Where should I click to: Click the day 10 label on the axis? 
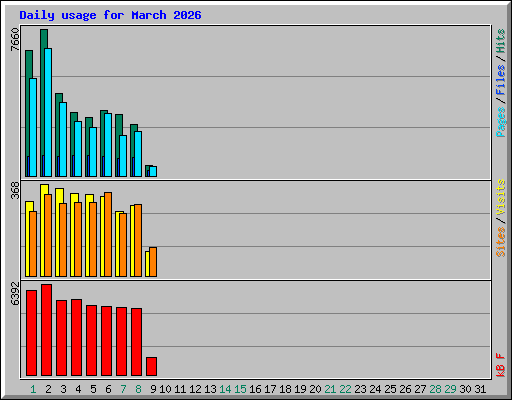pos(165,389)
